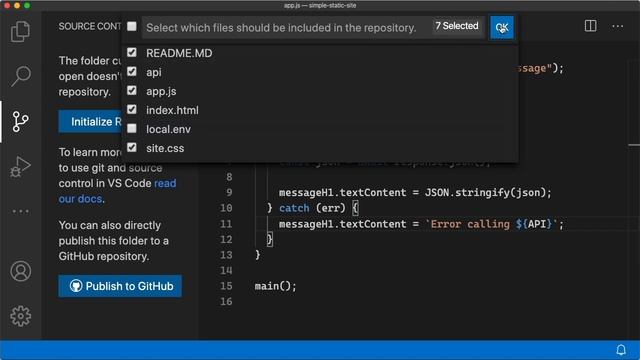Click the Publish to GitHub button
The image size is (640, 360).
click(x=120, y=286)
